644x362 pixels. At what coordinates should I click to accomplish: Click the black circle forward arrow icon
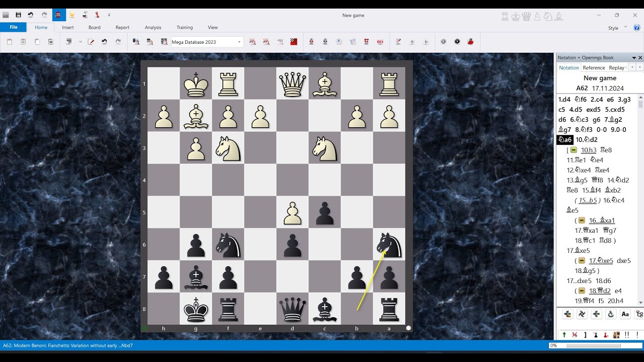(x=457, y=42)
